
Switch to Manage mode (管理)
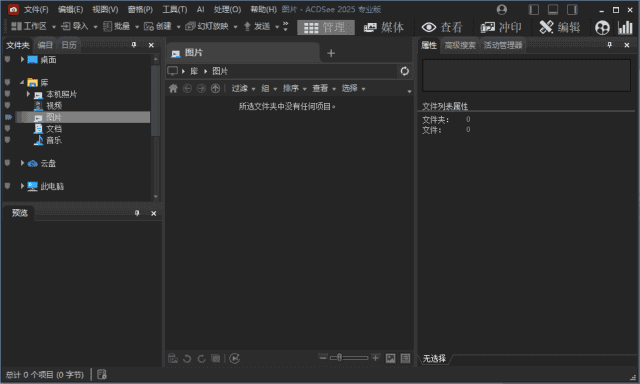(x=326, y=27)
